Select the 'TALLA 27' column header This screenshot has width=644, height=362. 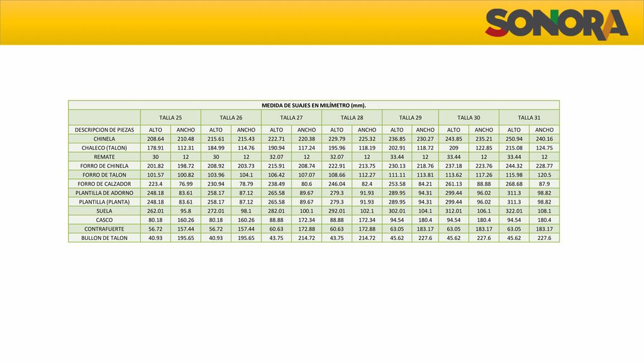pos(291,118)
